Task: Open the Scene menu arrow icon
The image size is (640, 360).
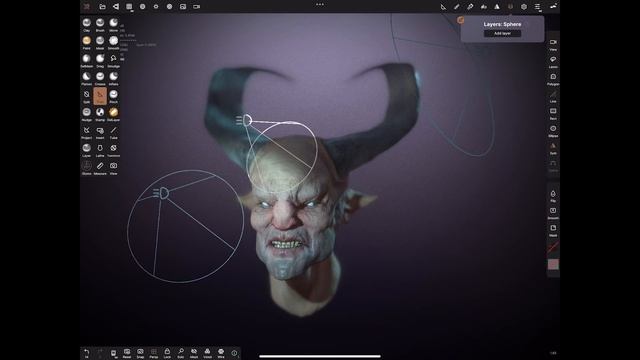Action: point(116,7)
